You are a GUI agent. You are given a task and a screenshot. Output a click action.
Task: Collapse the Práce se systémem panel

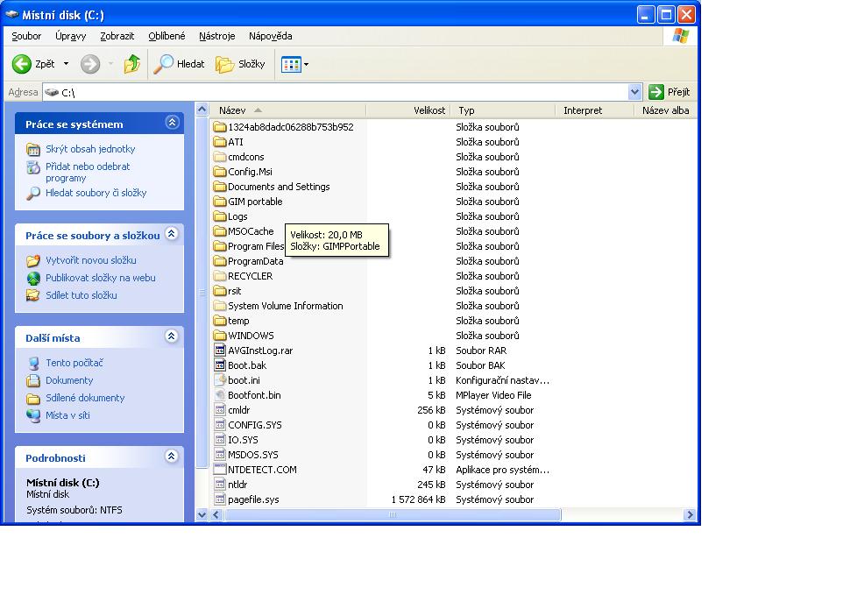pos(172,124)
